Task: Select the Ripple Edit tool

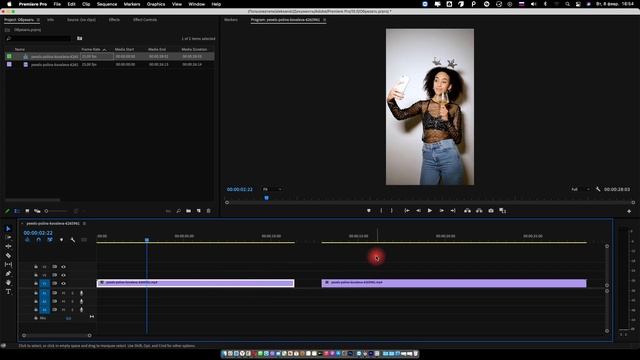Action: (8, 247)
